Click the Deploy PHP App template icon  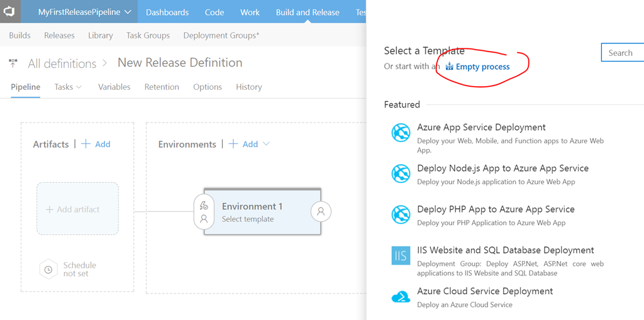click(401, 214)
